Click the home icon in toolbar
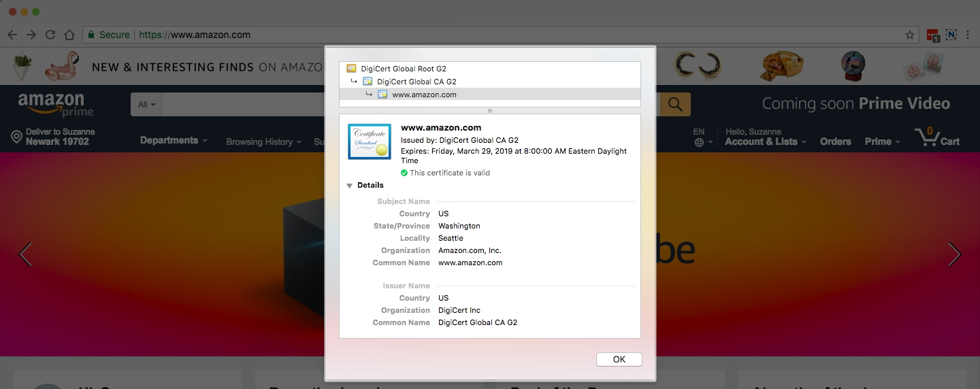The width and height of the screenshot is (980, 389). click(69, 35)
